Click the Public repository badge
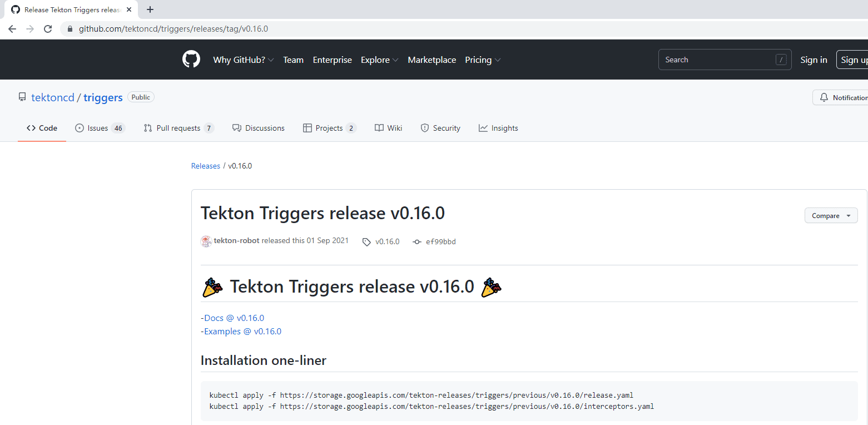Viewport: 868px width, 425px height. pyautogui.click(x=141, y=97)
